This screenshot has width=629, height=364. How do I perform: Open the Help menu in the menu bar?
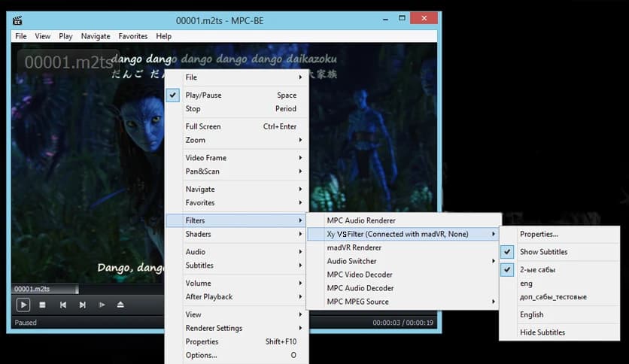click(164, 36)
